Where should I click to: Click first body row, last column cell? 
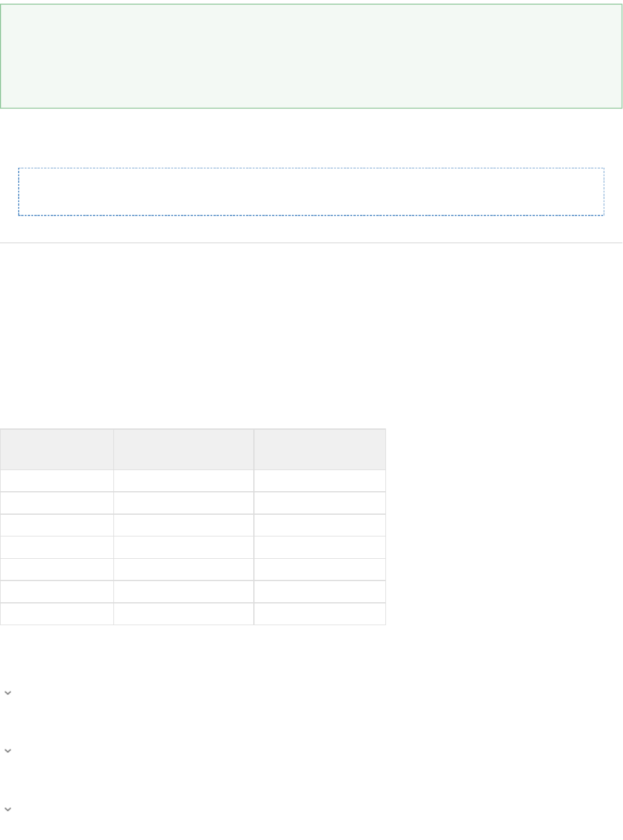[320, 481]
